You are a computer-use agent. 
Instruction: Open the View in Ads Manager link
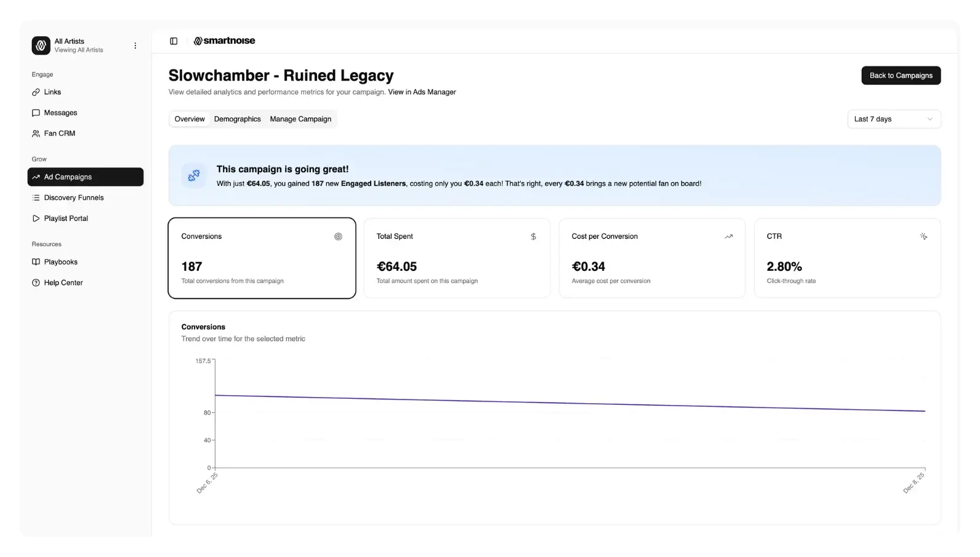coord(422,92)
